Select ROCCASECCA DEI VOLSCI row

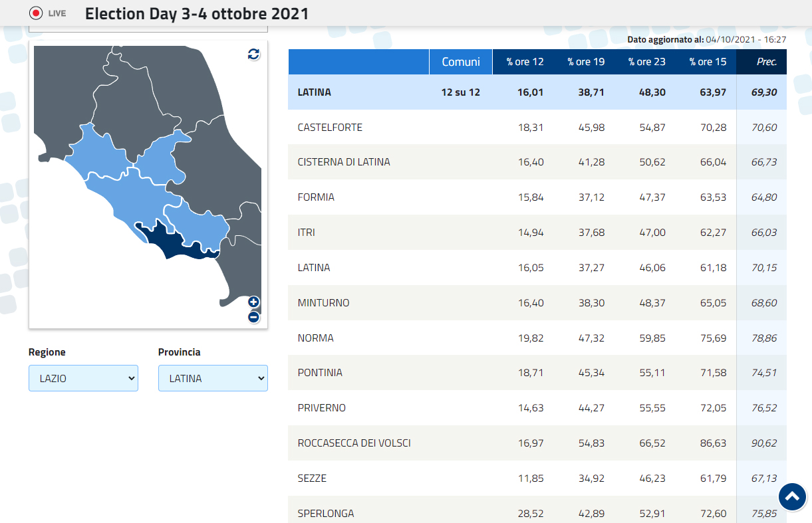point(354,443)
